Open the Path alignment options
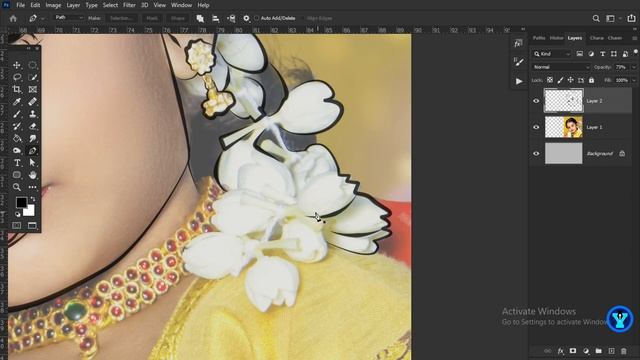Image resolution: width=640 pixels, height=360 pixels. tap(216, 18)
